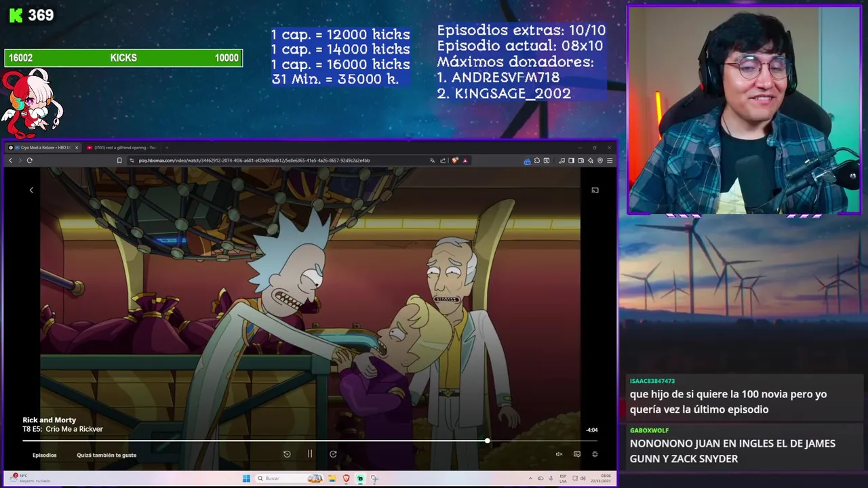Open the Brave VPN shield icon
Image resolution: width=868 pixels, height=488 pixels.
pos(600,161)
